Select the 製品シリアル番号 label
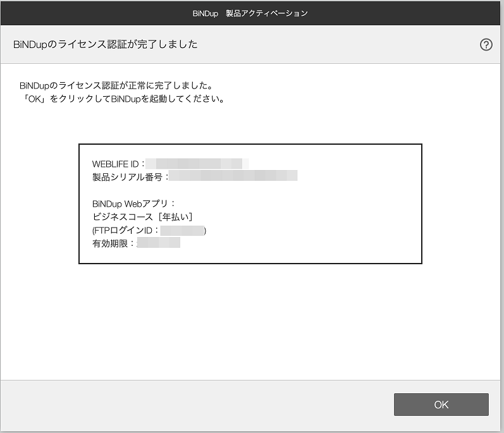Viewport: 504px width, 433px height. [x=127, y=177]
